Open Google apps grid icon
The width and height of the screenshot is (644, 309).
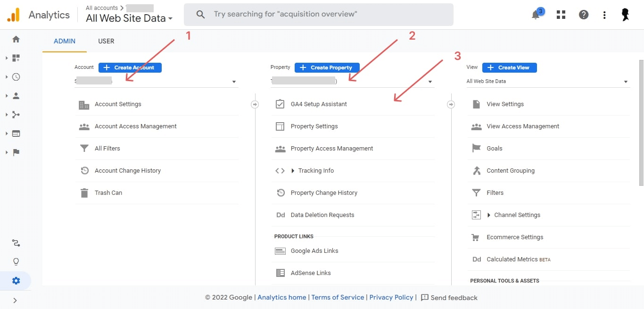click(x=561, y=15)
